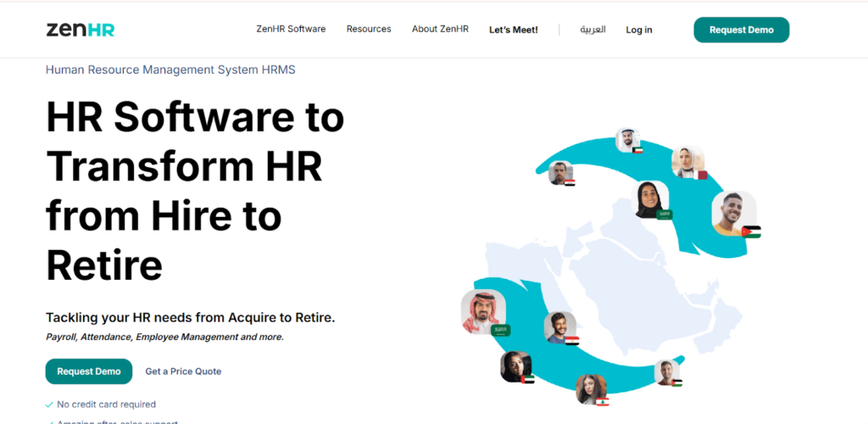The width and height of the screenshot is (868, 424).
Task: Click the woman in the black hijab avatar
Action: pos(651,198)
